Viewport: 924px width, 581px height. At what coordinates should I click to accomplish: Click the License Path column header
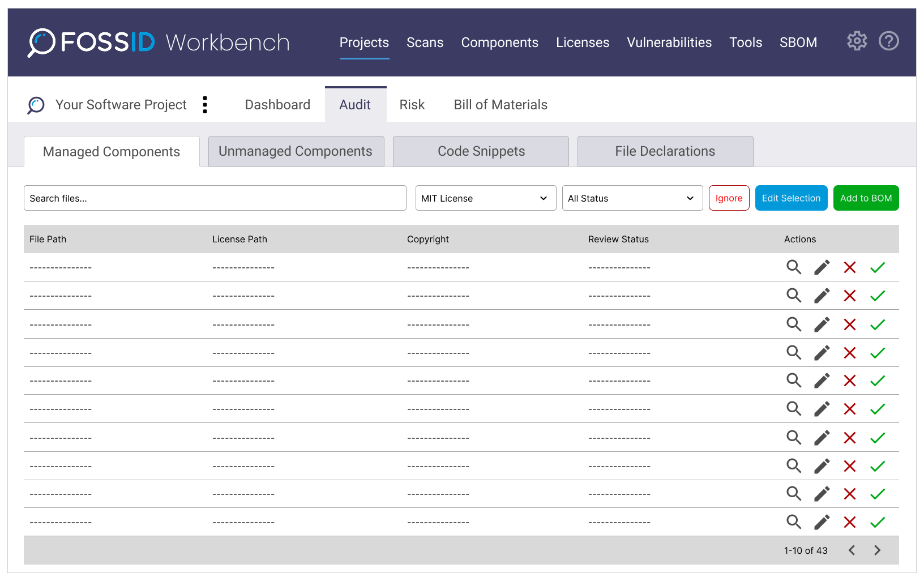click(x=239, y=239)
